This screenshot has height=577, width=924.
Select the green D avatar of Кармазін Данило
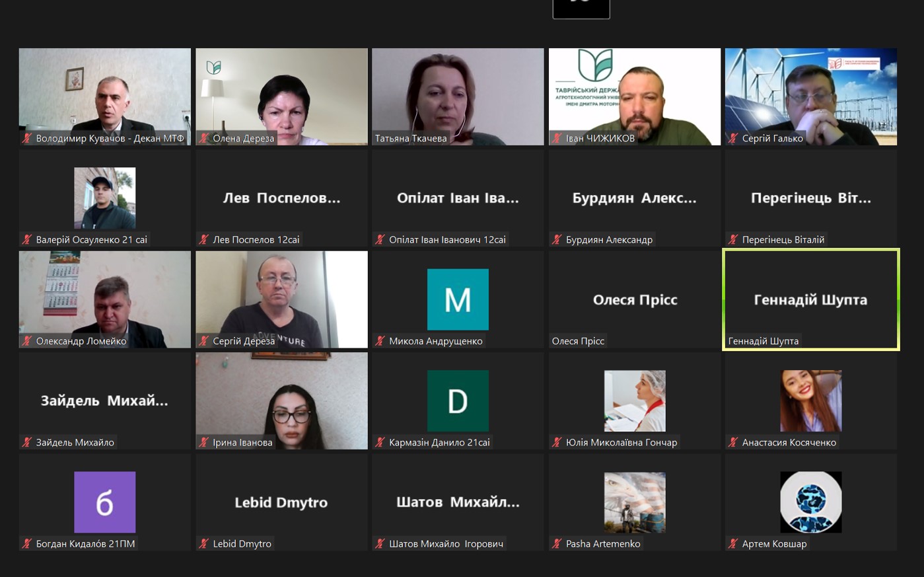pyautogui.click(x=458, y=401)
